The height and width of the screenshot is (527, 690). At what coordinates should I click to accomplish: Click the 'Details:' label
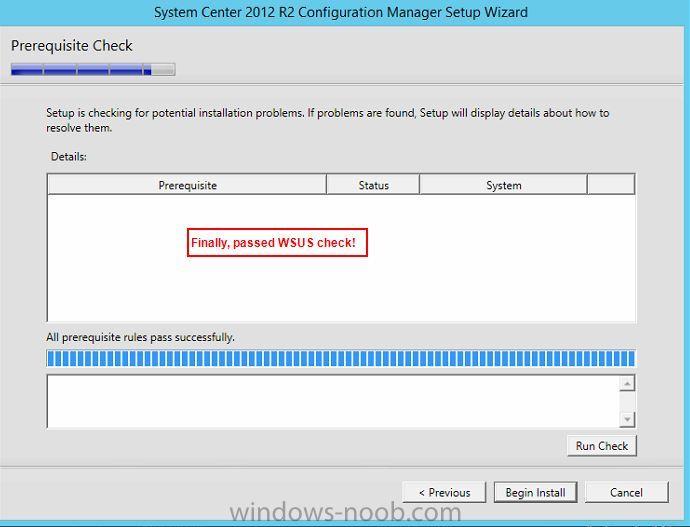(x=69, y=157)
